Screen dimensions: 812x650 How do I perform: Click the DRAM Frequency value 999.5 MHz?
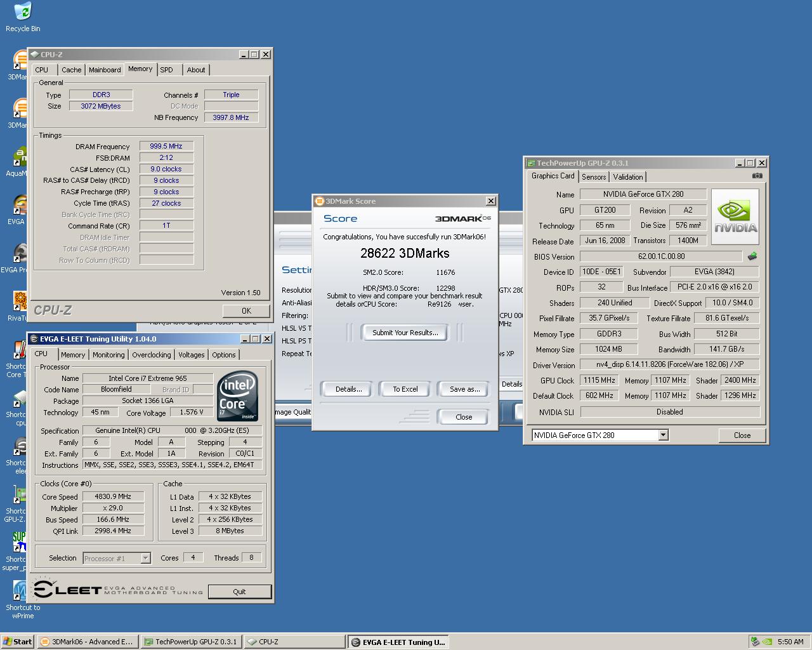166,146
